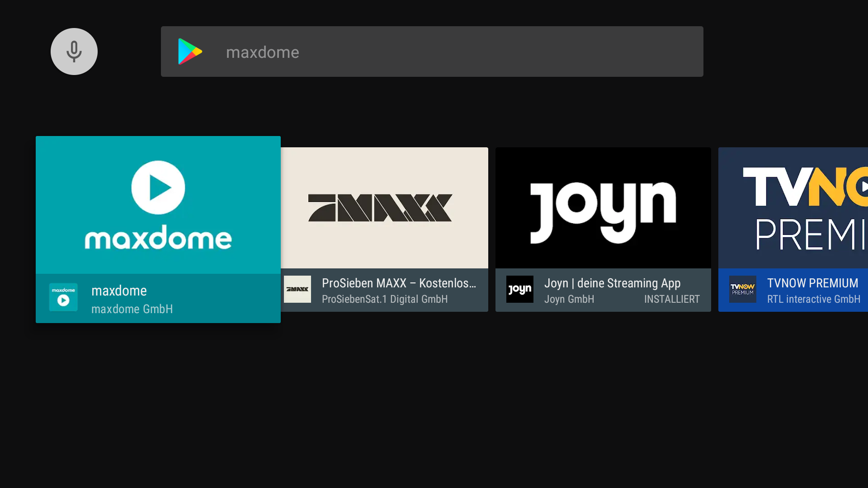Click the small TVNOW PREMIUM app icon
This screenshot has width=868, height=488.
(743, 289)
